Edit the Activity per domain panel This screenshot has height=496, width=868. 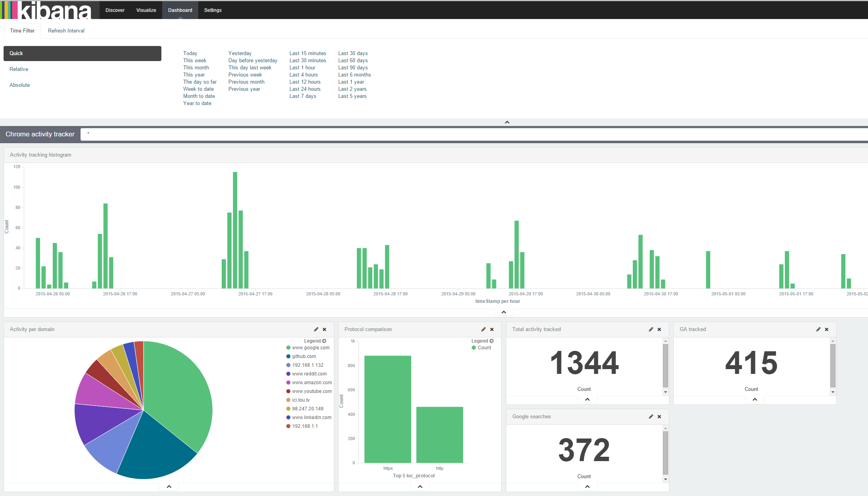316,329
